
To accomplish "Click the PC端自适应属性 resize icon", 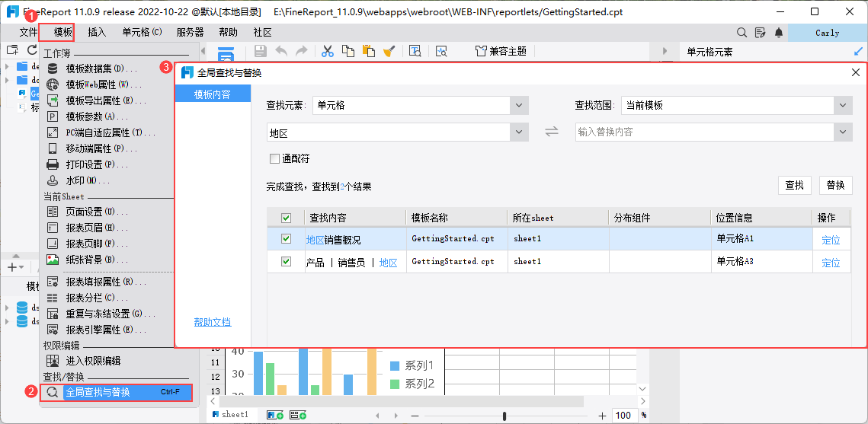I will [53, 132].
